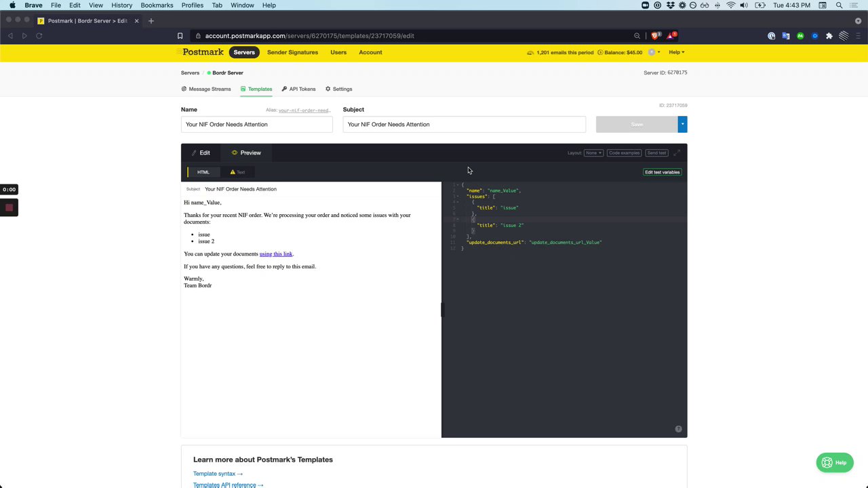Show the HTML preview version
Screen dimensions: 868x488
(x=203, y=172)
